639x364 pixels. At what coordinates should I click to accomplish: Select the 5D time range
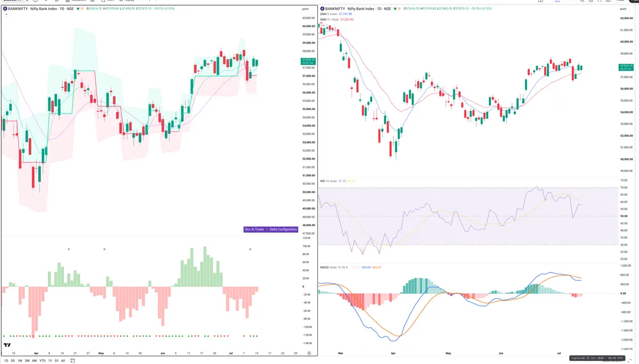tap(13, 360)
